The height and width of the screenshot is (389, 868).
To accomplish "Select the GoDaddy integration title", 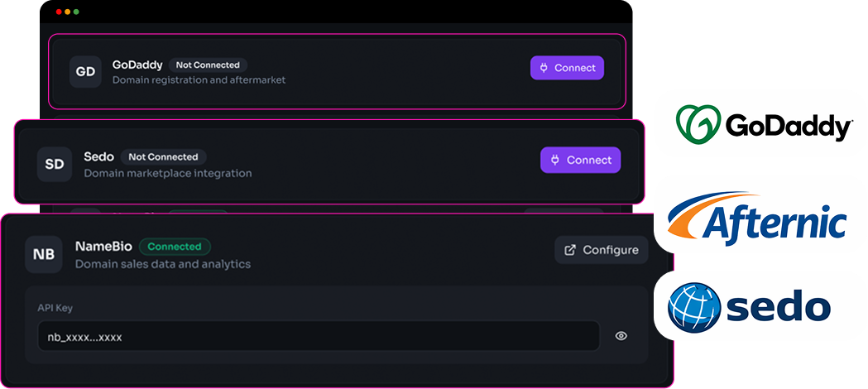I will coord(137,65).
